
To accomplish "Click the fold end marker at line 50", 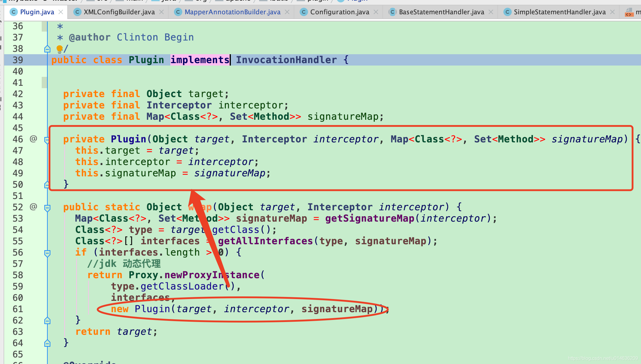I will (47, 185).
